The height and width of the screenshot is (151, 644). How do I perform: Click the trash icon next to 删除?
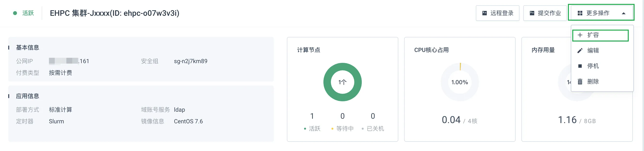point(580,82)
